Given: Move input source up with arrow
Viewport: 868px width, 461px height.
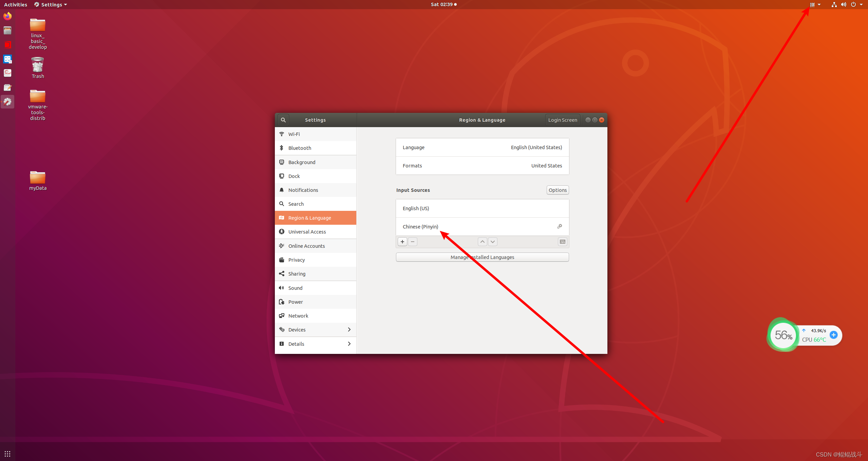Looking at the screenshot, I should (482, 242).
